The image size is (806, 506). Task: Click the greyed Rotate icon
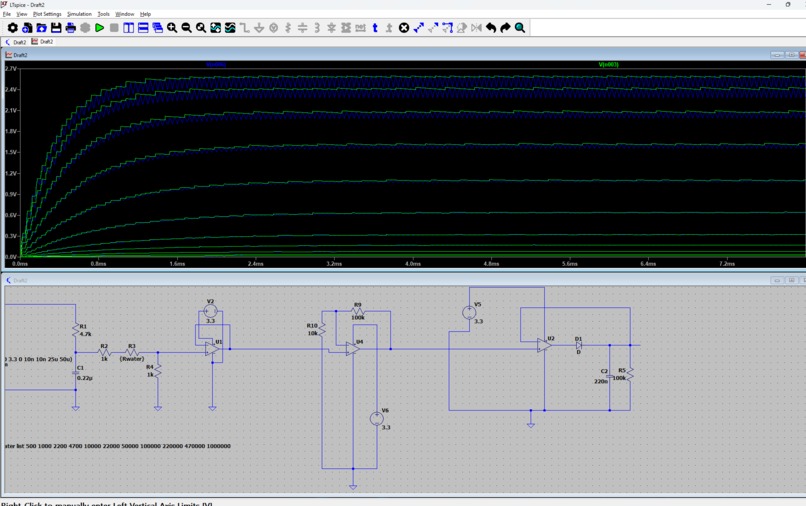click(x=462, y=28)
